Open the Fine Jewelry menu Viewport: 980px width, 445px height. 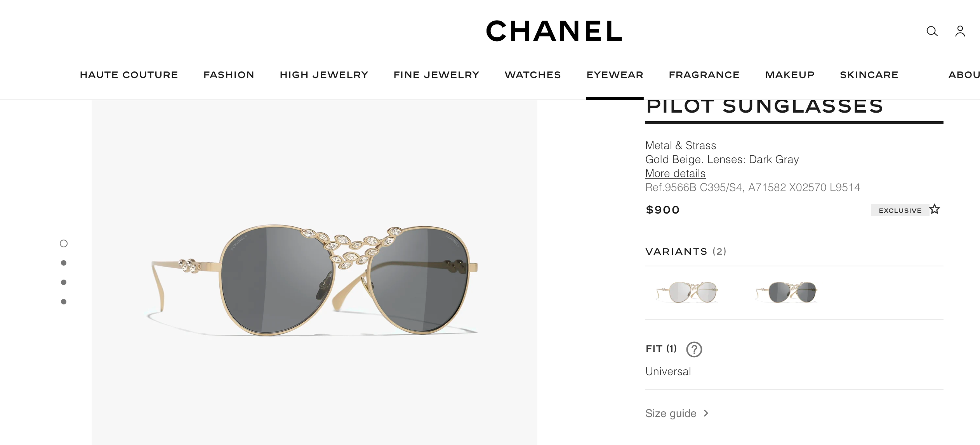tap(436, 75)
